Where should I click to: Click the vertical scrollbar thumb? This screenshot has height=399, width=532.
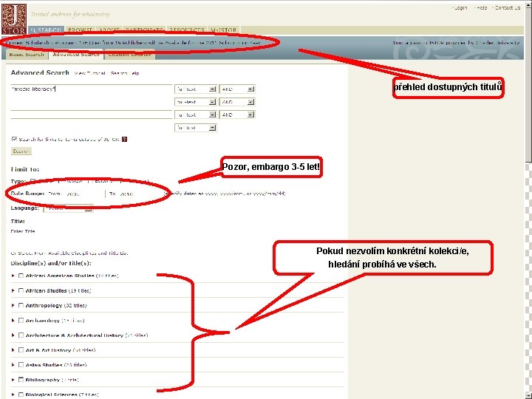(528, 85)
